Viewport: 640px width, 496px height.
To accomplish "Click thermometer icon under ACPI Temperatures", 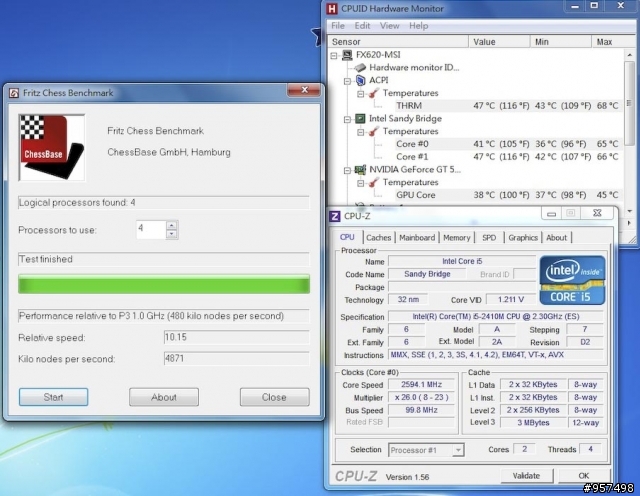I will coord(373,93).
